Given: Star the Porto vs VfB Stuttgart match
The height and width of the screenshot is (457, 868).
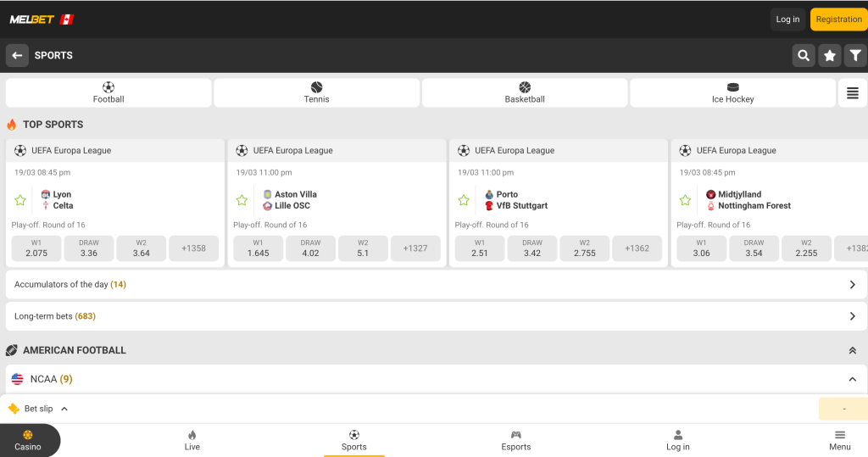Looking at the screenshot, I should point(464,201).
